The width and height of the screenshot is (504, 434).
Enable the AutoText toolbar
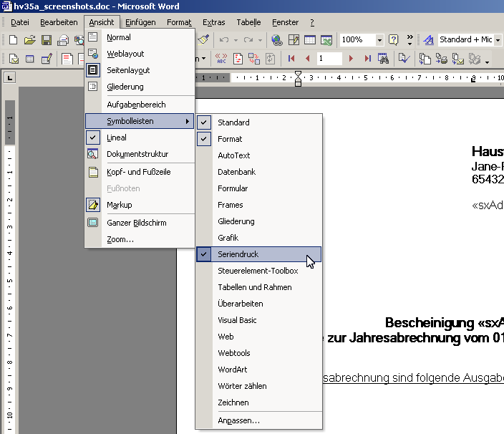[258, 155]
